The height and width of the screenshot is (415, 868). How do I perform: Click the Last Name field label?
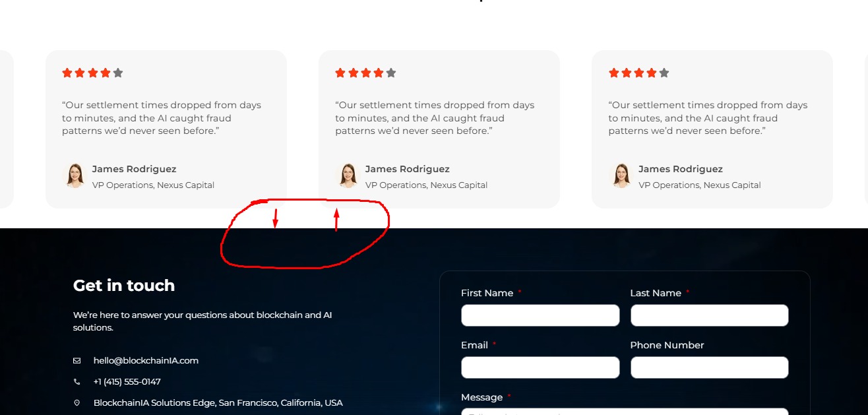[656, 293]
